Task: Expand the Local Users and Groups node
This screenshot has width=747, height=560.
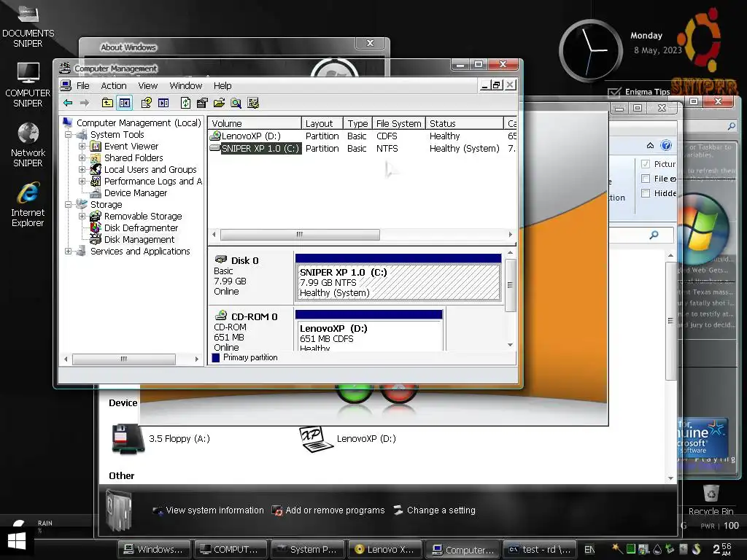Action: tap(82, 169)
